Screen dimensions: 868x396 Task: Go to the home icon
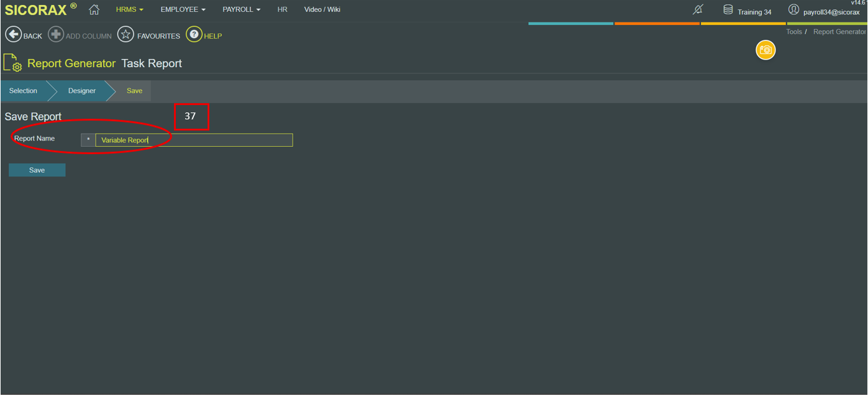94,9
